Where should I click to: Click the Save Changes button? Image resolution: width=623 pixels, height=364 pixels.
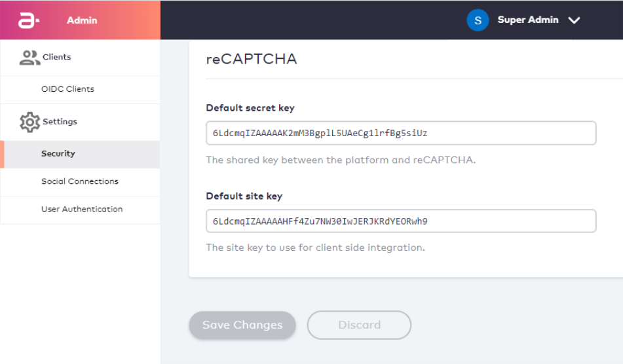point(242,325)
